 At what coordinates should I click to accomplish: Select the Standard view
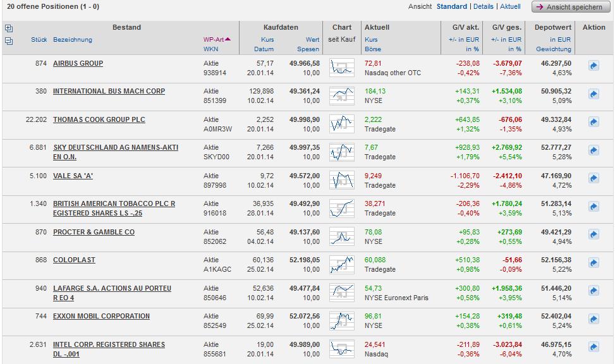[x=451, y=7]
